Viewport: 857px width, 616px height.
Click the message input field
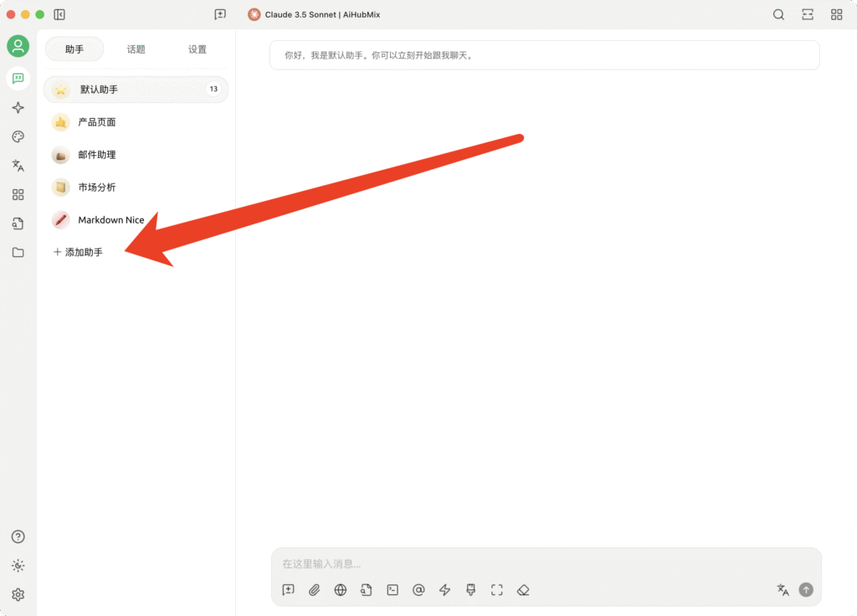(544, 564)
